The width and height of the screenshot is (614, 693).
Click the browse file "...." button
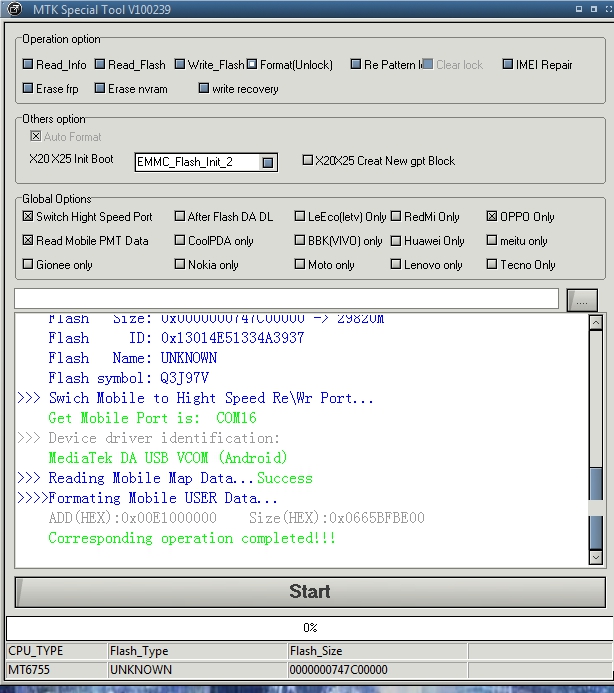(x=582, y=300)
